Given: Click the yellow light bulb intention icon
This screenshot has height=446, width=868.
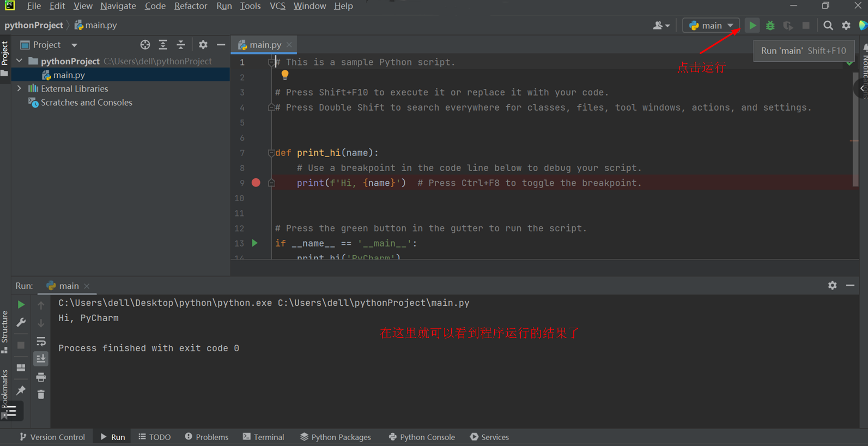Looking at the screenshot, I should 284,75.
